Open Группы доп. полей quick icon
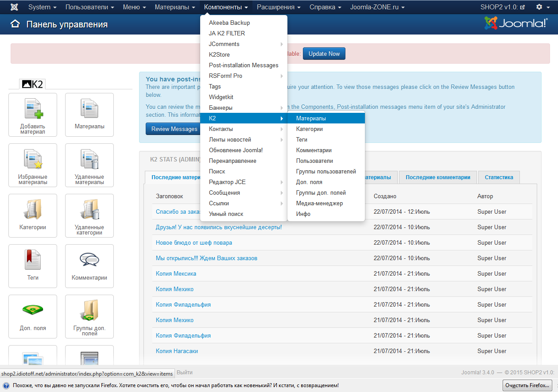The width and height of the screenshot is (558, 392). pos(89,316)
